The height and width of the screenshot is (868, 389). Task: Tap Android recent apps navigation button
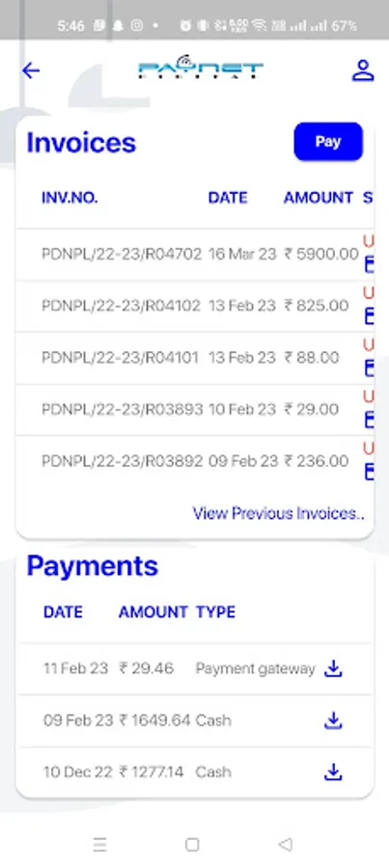pos(99,845)
